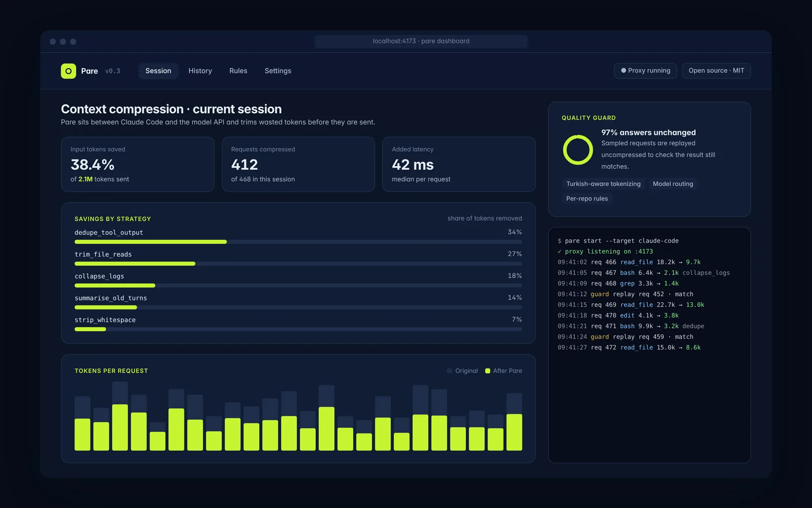Click the summarise_old_turns strategy label
Viewport: 812px width, 508px height.
coord(111,298)
